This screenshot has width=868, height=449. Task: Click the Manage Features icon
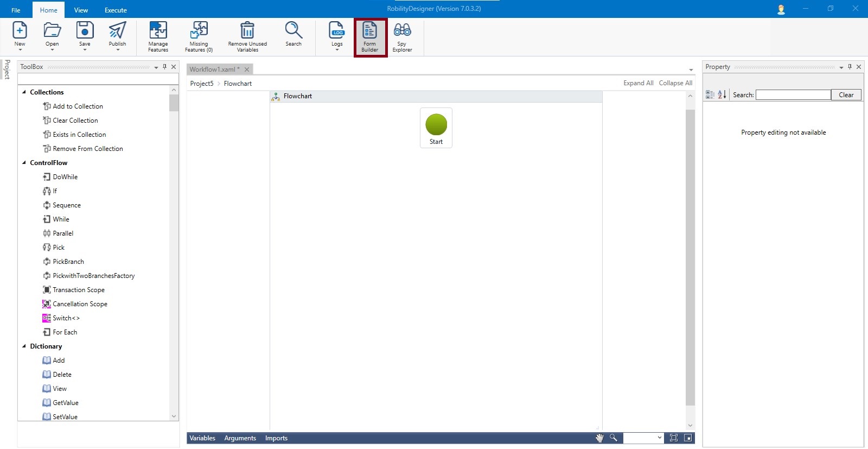coord(158,36)
